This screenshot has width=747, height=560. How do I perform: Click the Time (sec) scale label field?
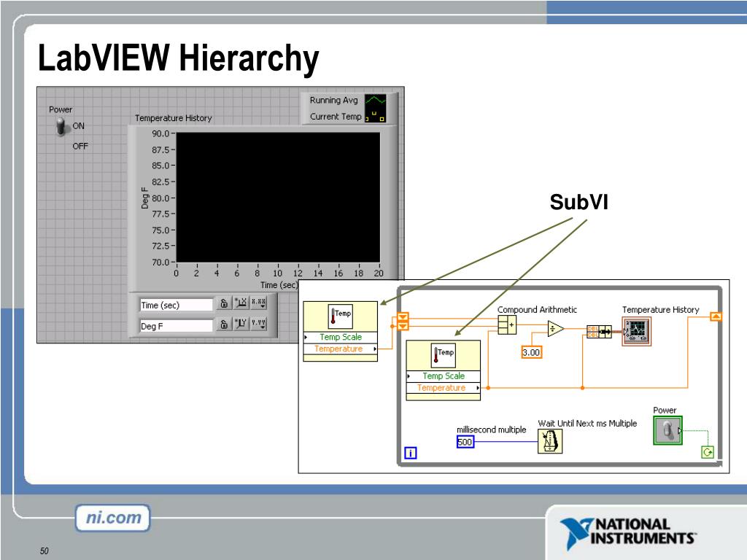point(176,306)
